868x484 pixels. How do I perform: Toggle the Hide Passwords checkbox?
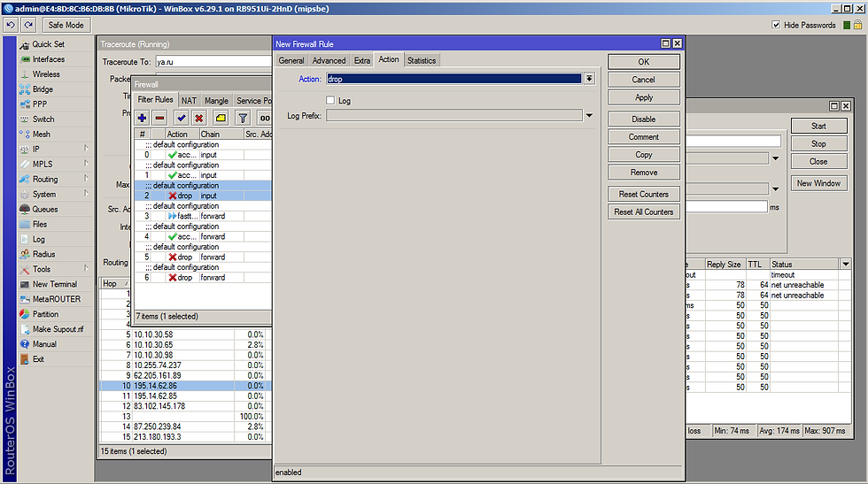(776, 25)
